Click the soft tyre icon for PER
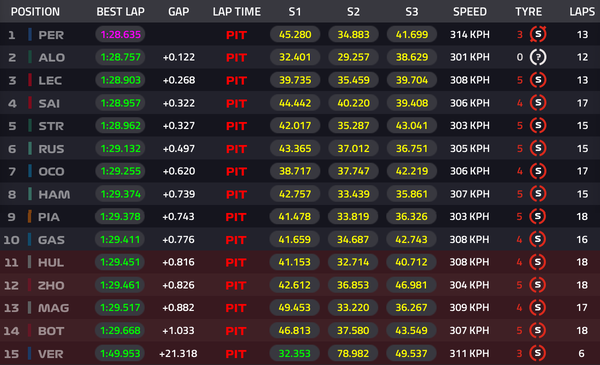Viewport: 600px width, 365px height. click(x=538, y=34)
